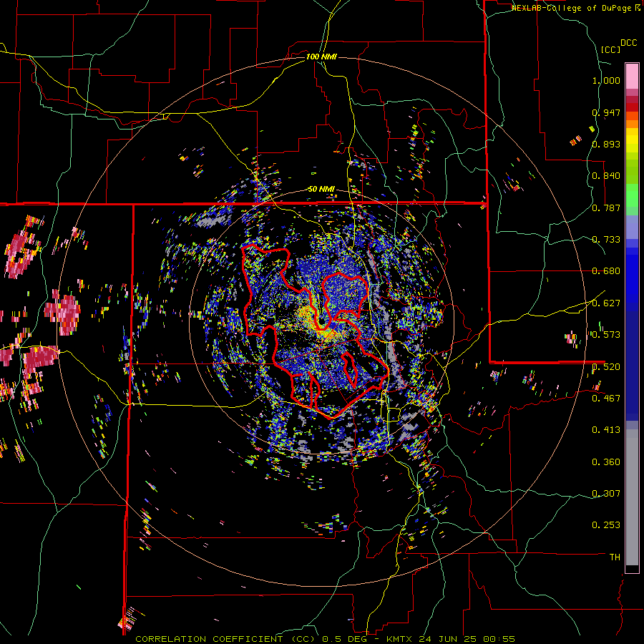The height and width of the screenshot is (644, 644).
Task: Click the 0.627 scale value
Action: (x=606, y=303)
